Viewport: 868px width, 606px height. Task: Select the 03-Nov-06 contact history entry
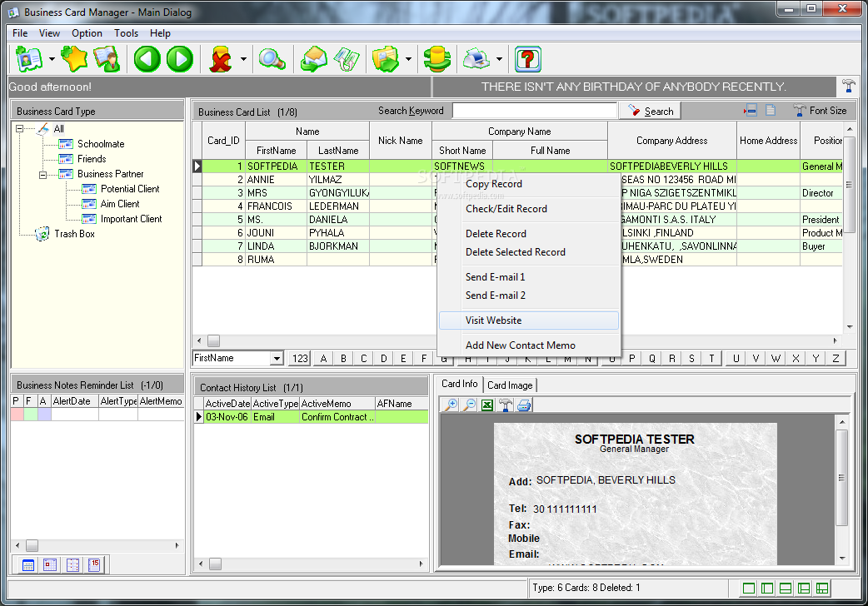tap(311, 417)
